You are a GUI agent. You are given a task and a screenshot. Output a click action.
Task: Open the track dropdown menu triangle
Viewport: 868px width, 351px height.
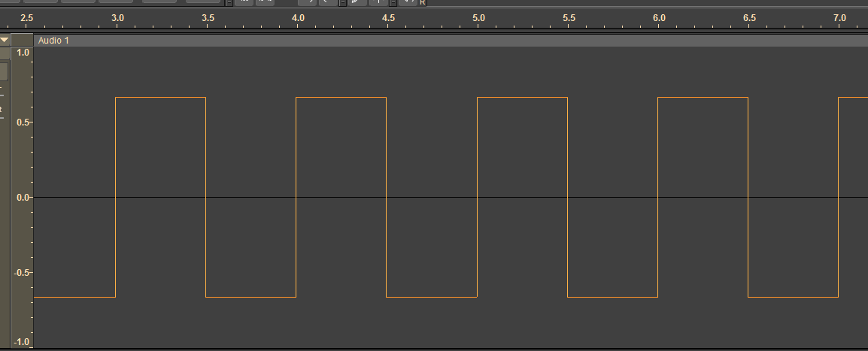click(x=5, y=40)
